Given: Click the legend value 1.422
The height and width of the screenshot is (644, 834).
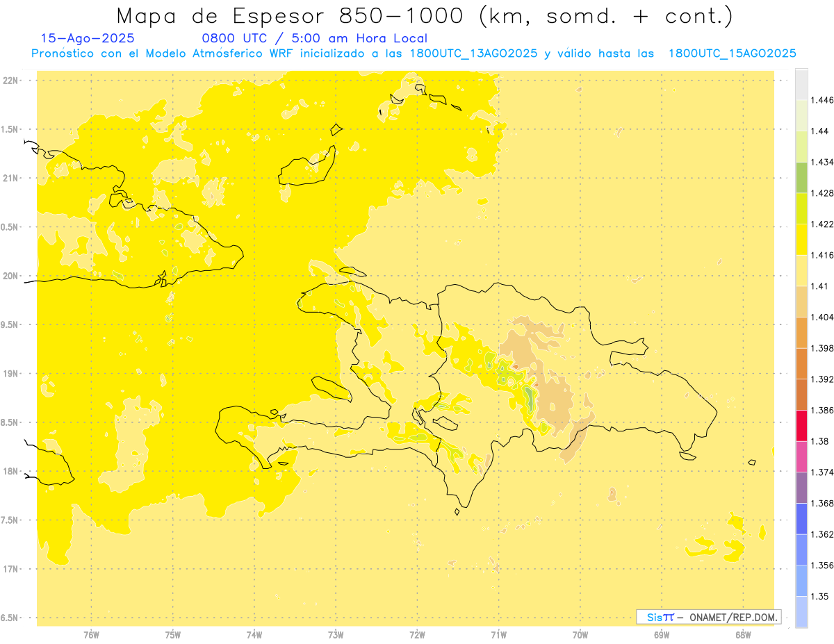Looking at the screenshot, I should click(822, 224).
